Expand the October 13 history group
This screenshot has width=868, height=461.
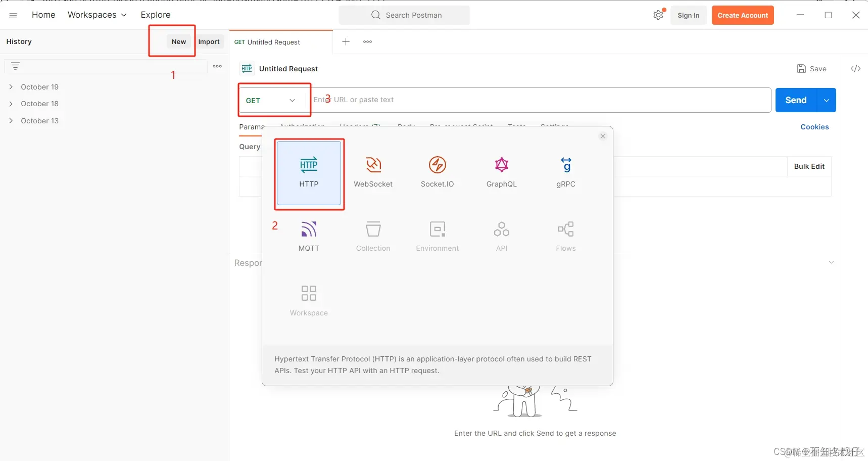(11, 121)
